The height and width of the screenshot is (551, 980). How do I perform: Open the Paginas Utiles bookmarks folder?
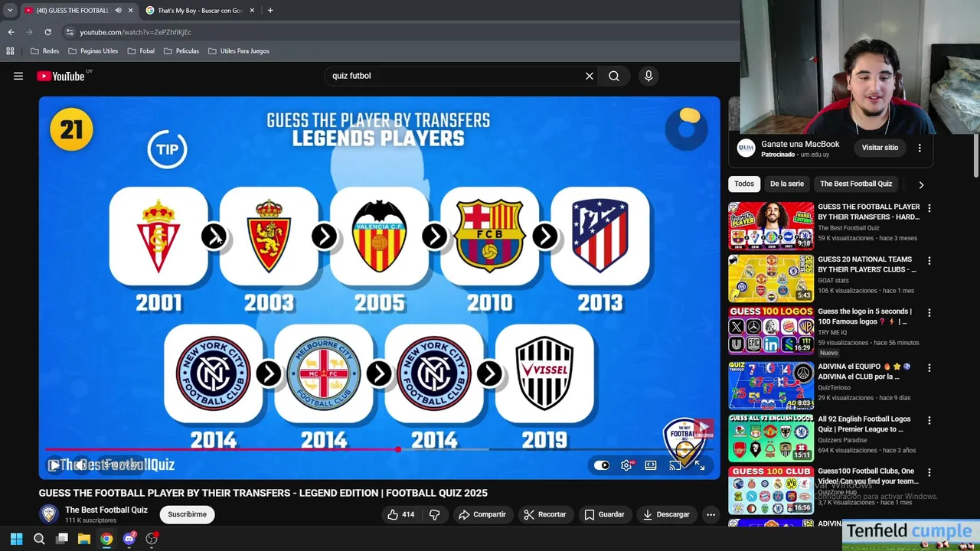93,51
